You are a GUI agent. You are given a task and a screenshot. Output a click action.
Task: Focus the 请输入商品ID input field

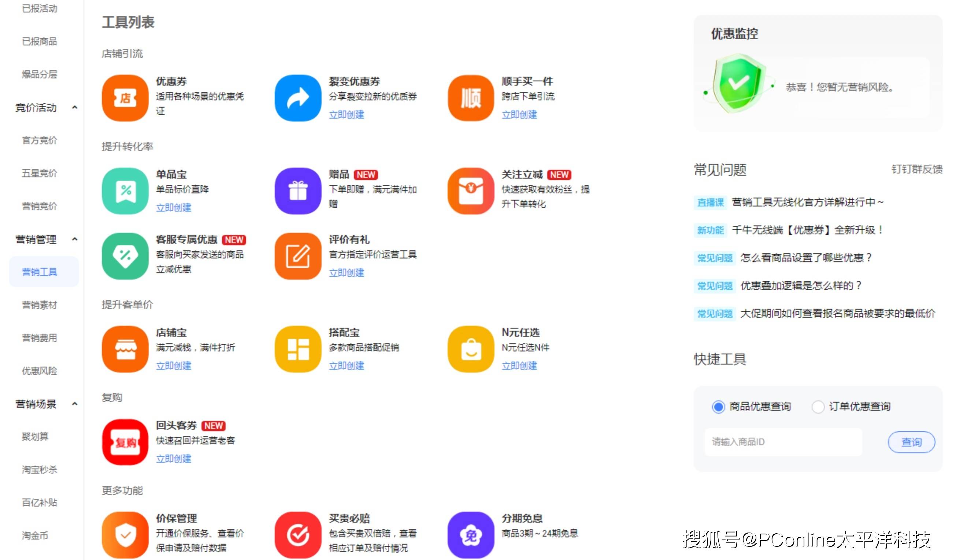click(783, 442)
